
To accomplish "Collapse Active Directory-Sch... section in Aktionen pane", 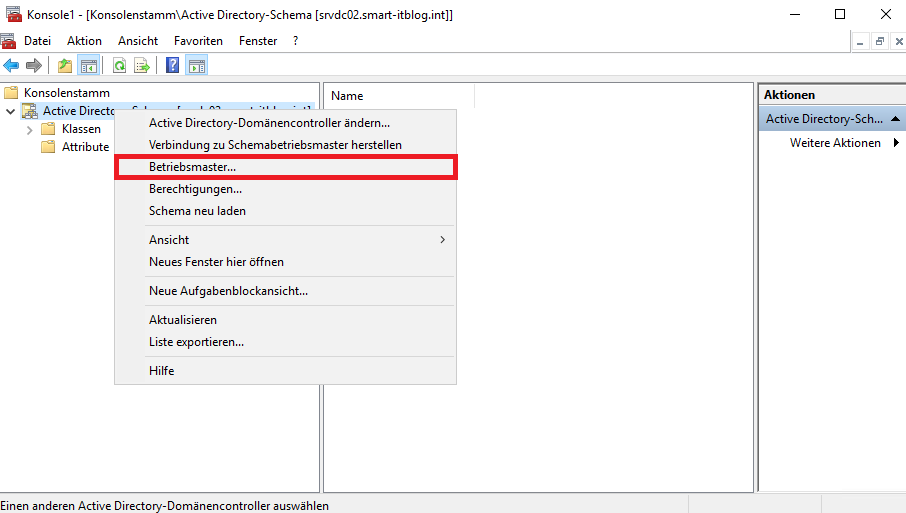I will tap(895, 119).
